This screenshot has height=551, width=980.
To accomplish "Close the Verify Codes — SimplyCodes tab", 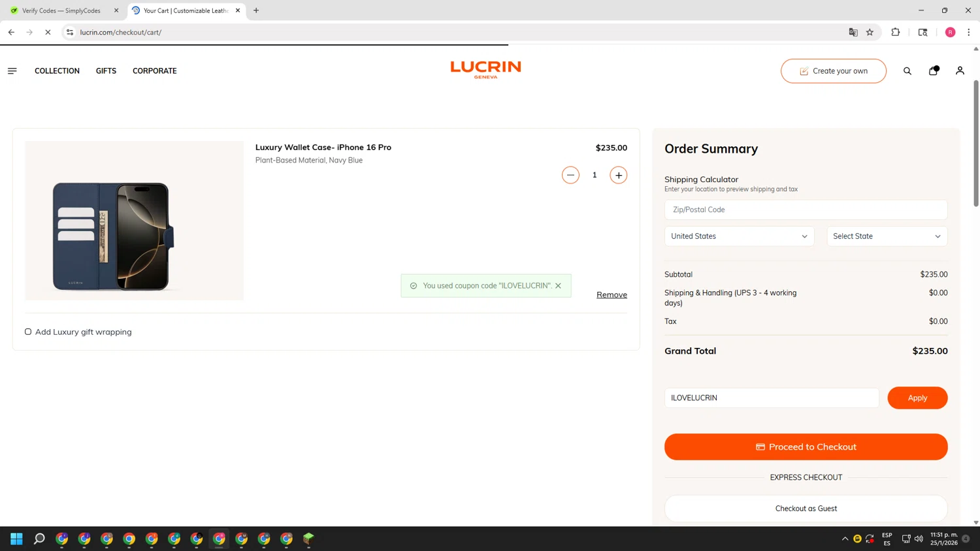I will pos(116,10).
